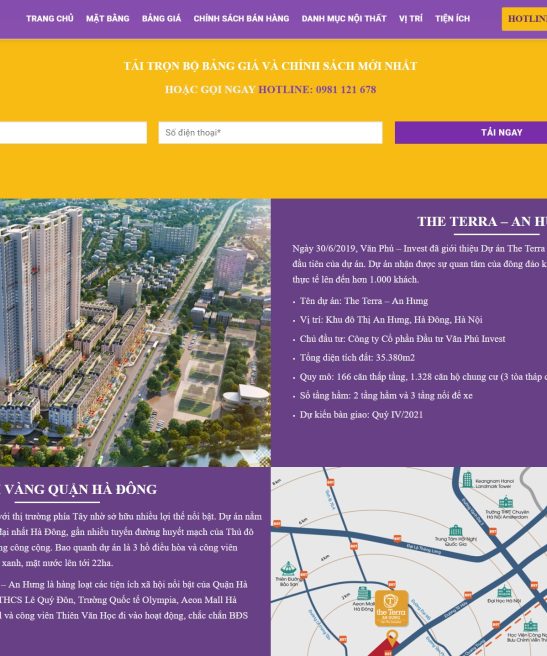547x656 pixels.
Task: Click 'Đại Lộ Thăng Long' road label on map
Action: coord(424,549)
